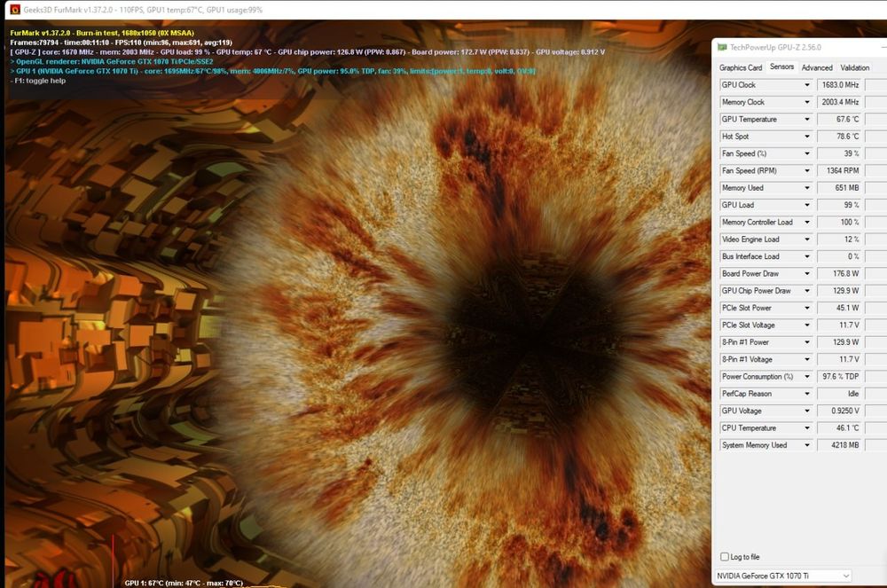Open the GPU Load sensor dropdown
Image resolution: width=887 pixels, height=588 pixels.
pyautogui.click(x=807, y=205)
